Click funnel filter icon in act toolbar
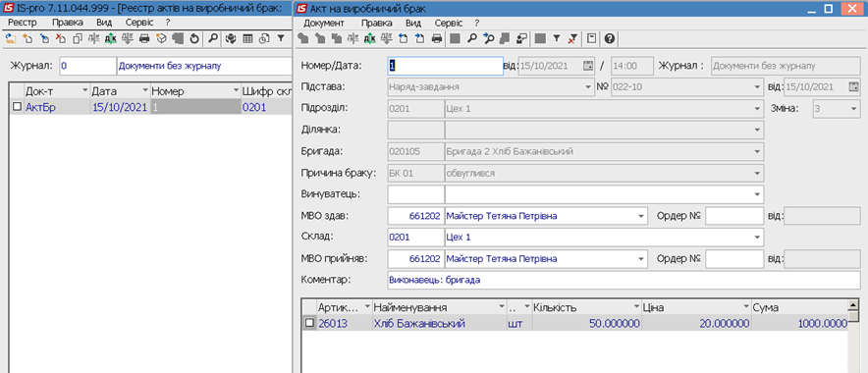Screen dimensions: 868x373 point(557,38)
